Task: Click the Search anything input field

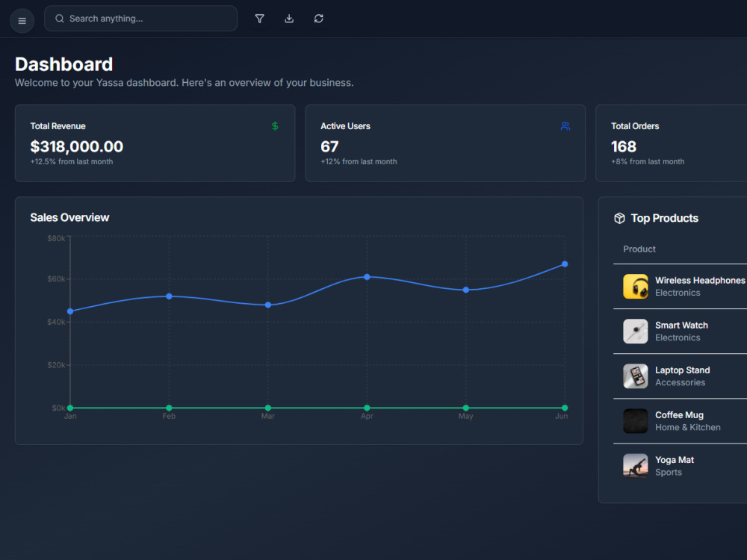Action: (140, 19)
